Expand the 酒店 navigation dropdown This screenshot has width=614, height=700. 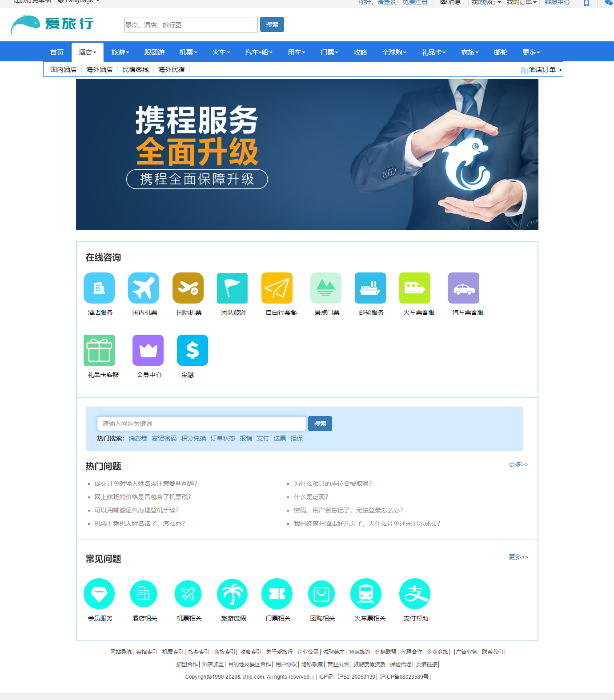coord(88,52)
